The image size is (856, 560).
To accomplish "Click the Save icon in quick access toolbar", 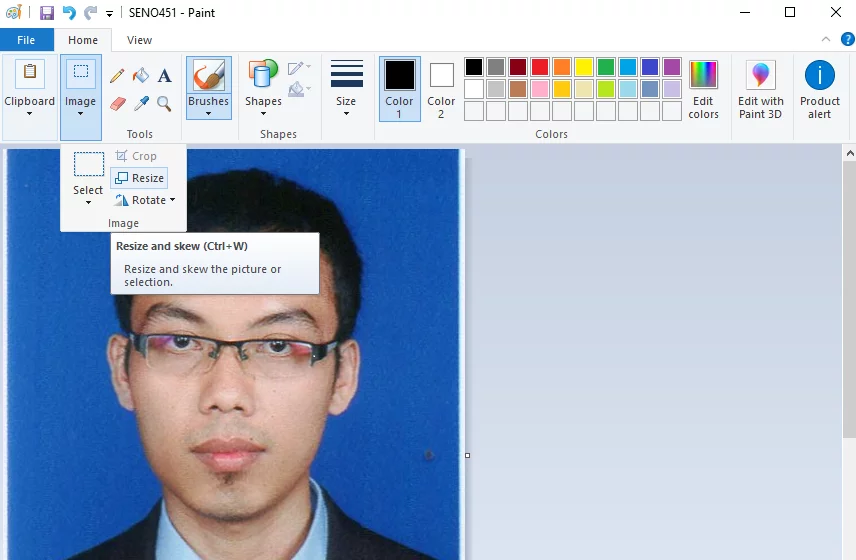I will [47, 13].
